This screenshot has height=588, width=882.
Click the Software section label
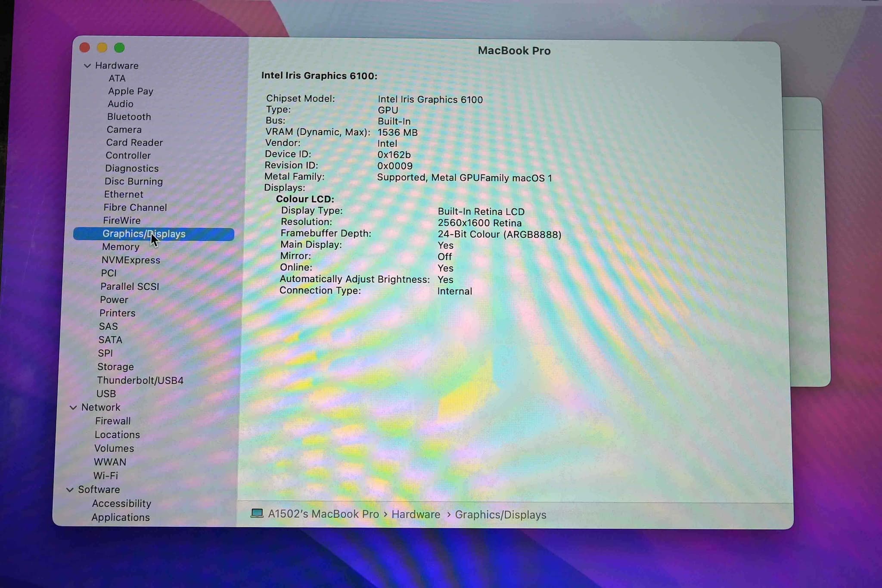pyautogui.click(x=99, y=490)
